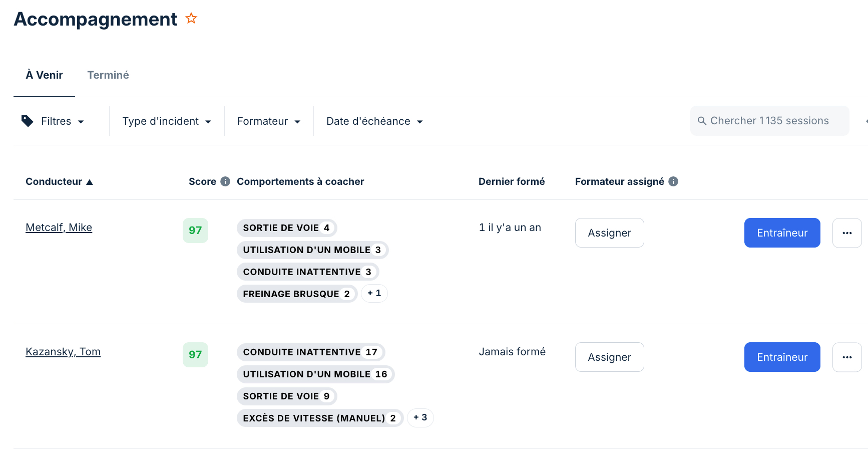Switch to the Terminé tab
Screen dimensions: 868x450
(108, 75)
